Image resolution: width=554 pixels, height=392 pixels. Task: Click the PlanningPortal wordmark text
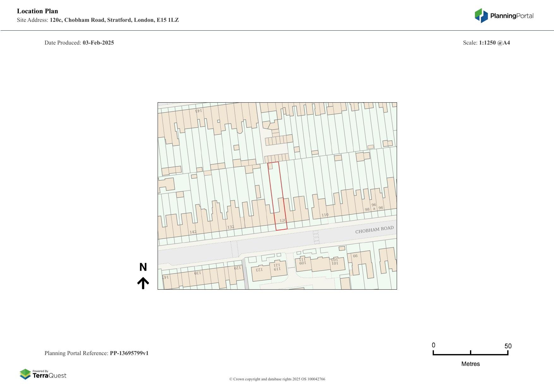[512, 16]
